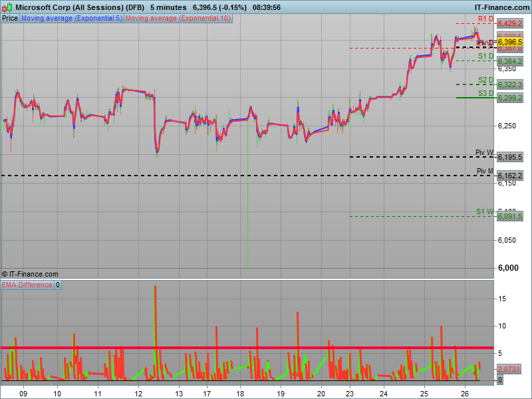Click the 08:39:56 clock text

[x=267, y=7]
